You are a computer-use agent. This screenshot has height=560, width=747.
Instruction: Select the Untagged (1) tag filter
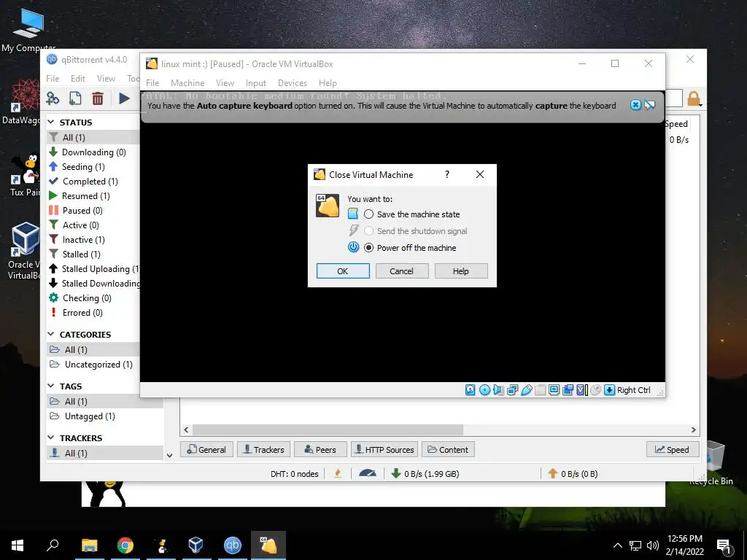click(x=90, y=416)
